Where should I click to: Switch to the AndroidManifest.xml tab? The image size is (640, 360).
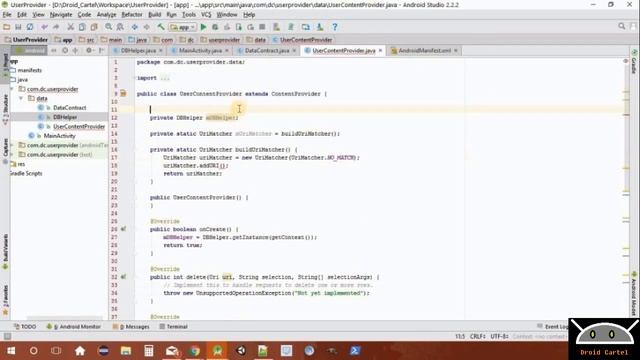[424, 51]
